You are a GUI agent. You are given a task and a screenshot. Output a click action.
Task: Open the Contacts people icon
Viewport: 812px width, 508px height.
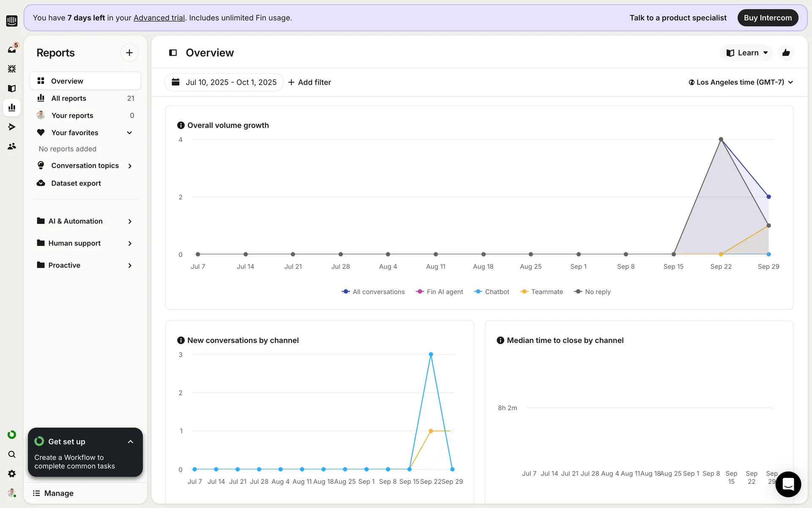pos(12,146)
